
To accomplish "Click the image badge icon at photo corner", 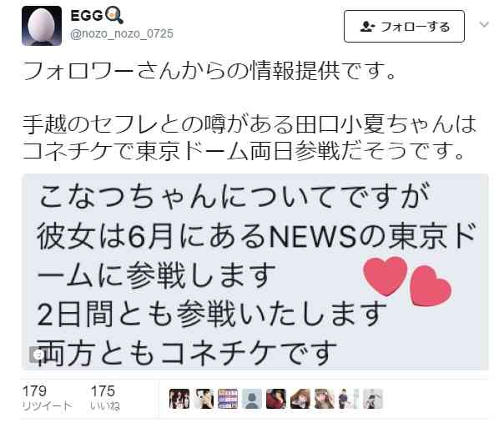I will 35,355.
